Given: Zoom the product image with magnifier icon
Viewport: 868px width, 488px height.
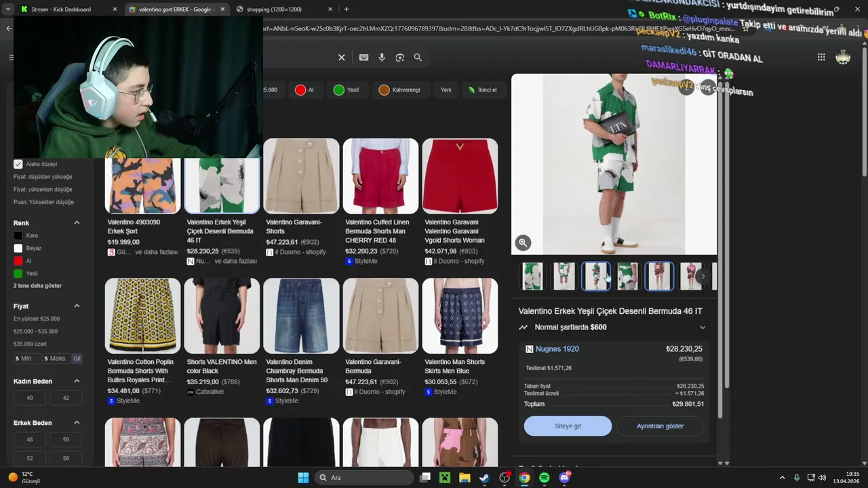Looking at the screenshot, I should pyautogui.click(x=522, y=243).
